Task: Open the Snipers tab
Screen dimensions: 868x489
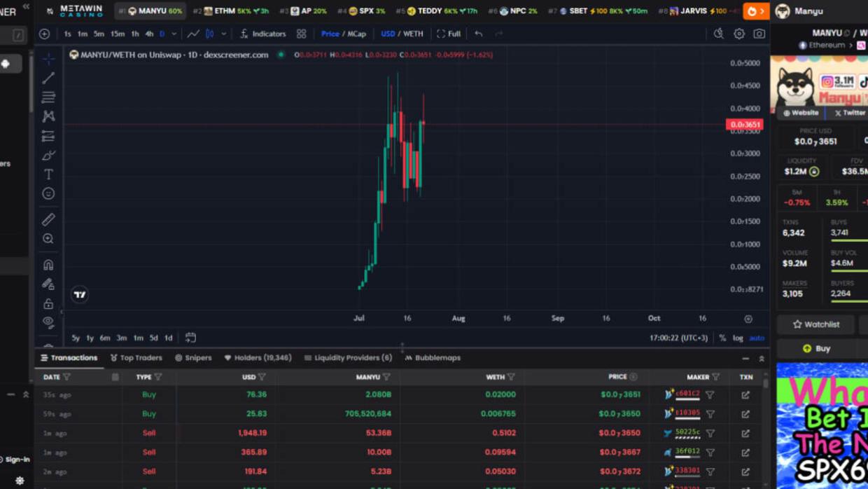Action: 193,358
